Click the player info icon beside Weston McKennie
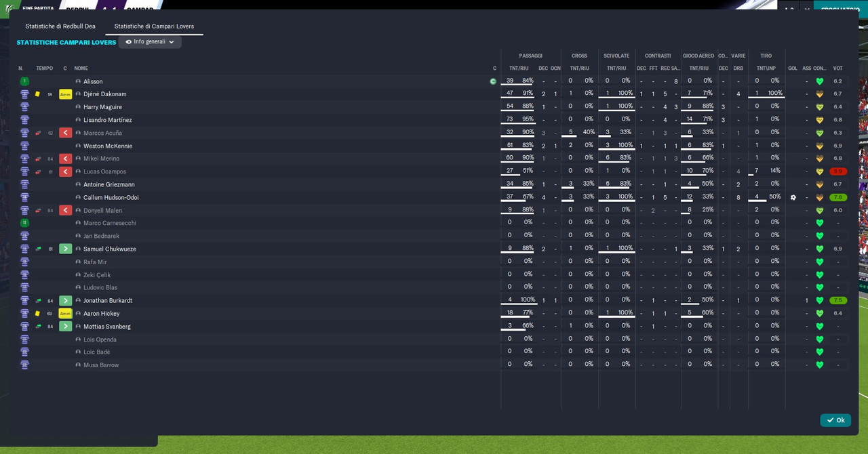 click(x=78, y=146)
